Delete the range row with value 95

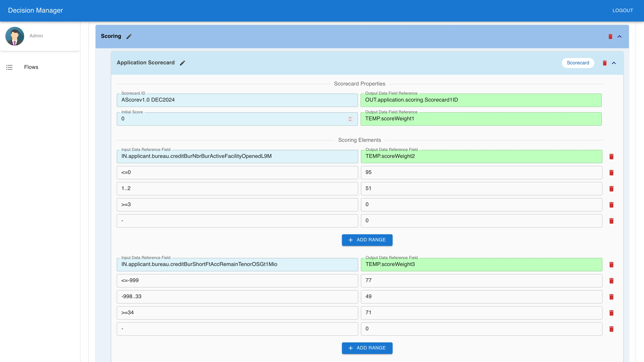(x=612, y=172)
